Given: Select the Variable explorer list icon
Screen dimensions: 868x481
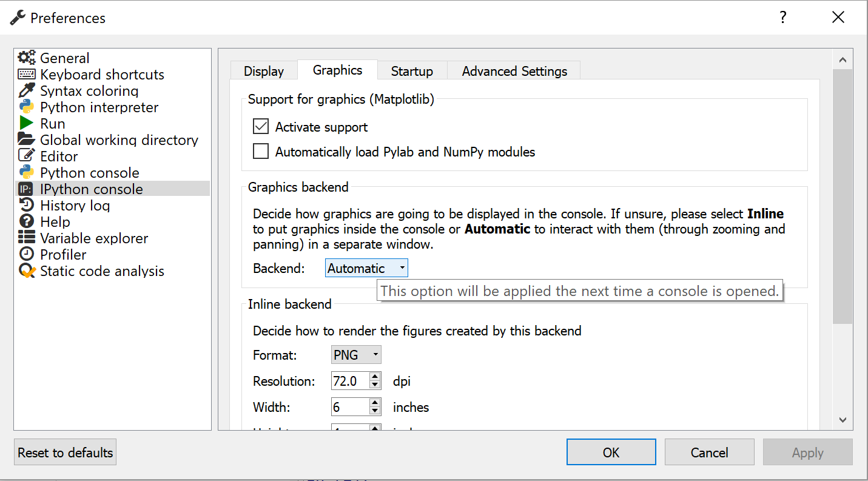Looking at the screenshot, I should tap(27, 238).
